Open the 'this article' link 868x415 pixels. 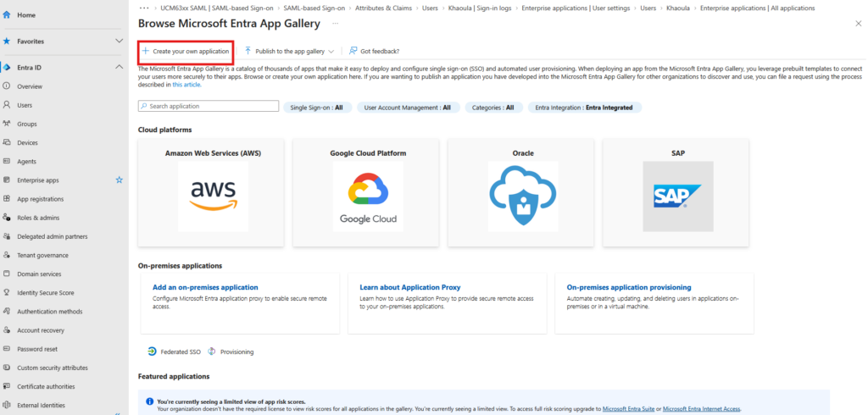point(186,86)
